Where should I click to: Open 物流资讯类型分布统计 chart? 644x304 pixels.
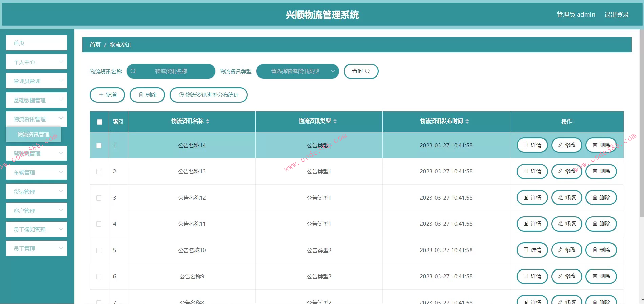click(x=209, y=95)
